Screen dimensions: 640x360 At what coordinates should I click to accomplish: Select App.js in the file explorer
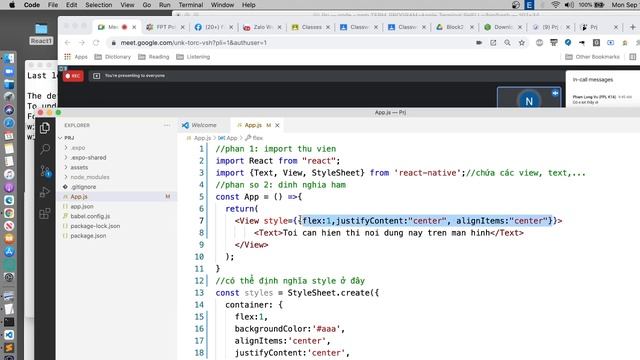(117, 197)
